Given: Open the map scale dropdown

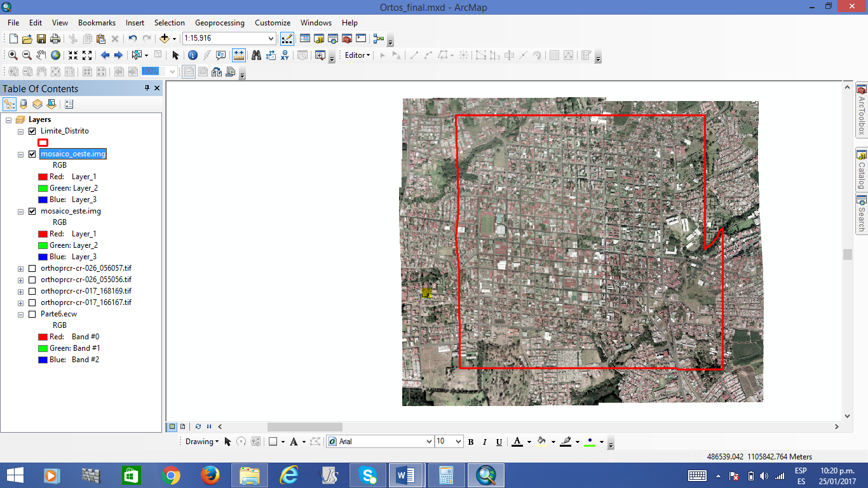Looking at the screenshot, I should click(x=271, y=39).
